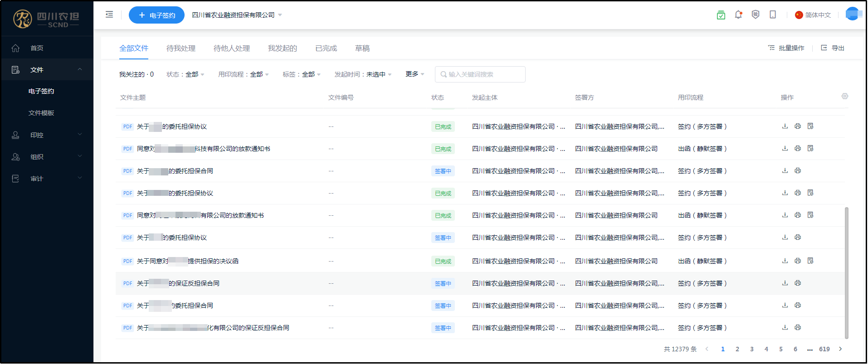Jump to last page 619
Image resolution: width=868 pixels, height=364 pixels.
point(824,349)
